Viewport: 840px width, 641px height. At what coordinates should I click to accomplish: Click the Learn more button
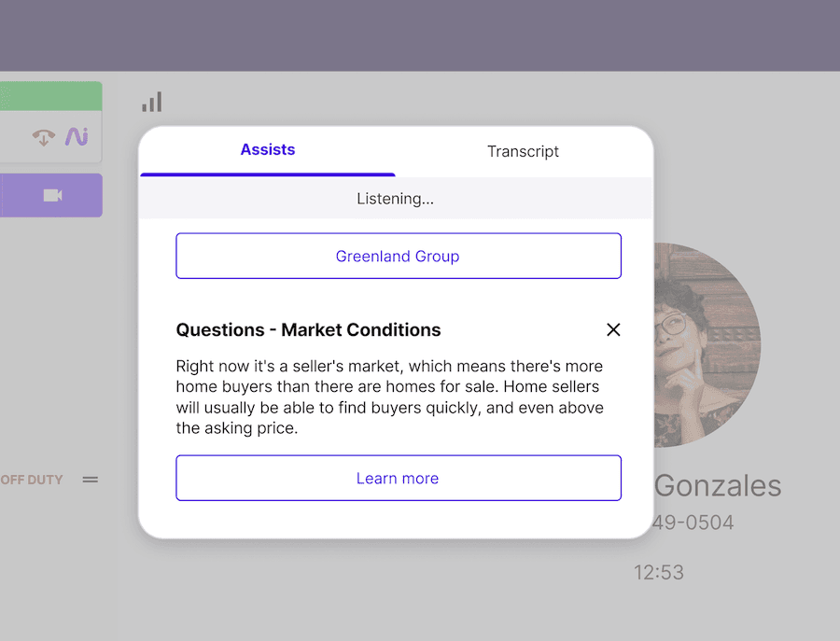coord(398,478)
